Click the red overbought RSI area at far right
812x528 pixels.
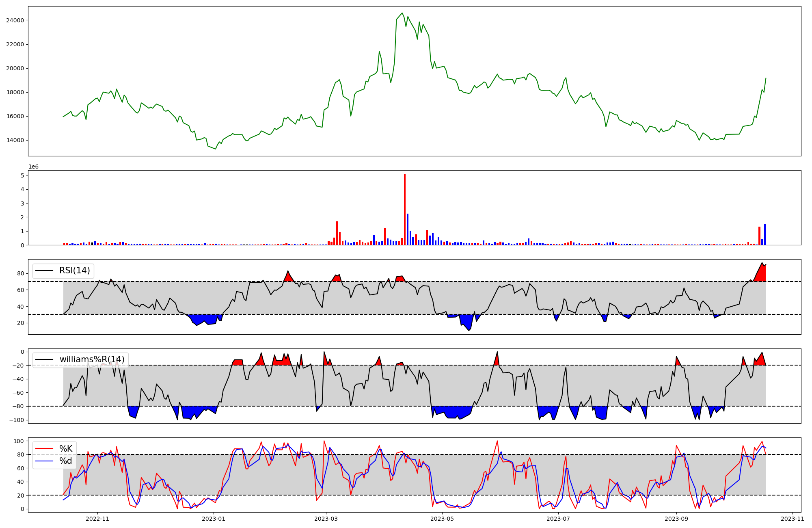coord(761,273)
